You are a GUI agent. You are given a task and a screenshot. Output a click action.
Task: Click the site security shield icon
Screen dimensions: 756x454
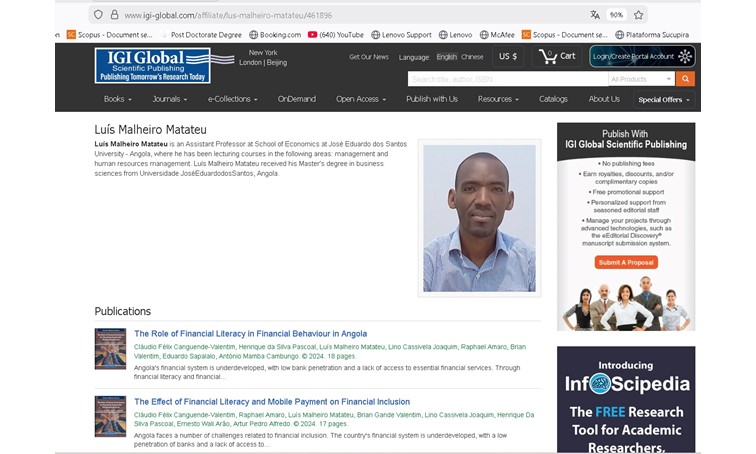(97, 15)
